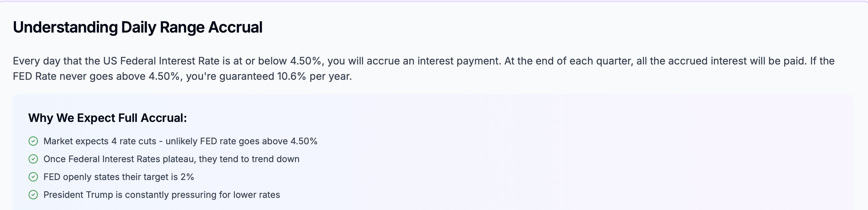Click the "2%" target in the third bullet

pyautogui.click(x=187, y=177)
